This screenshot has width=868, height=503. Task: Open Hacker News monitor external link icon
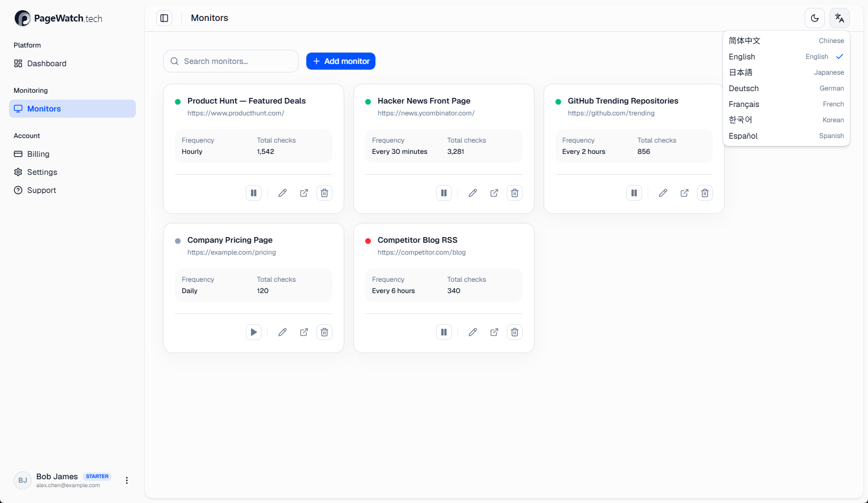pyautogui.click(x=494, y=193)
